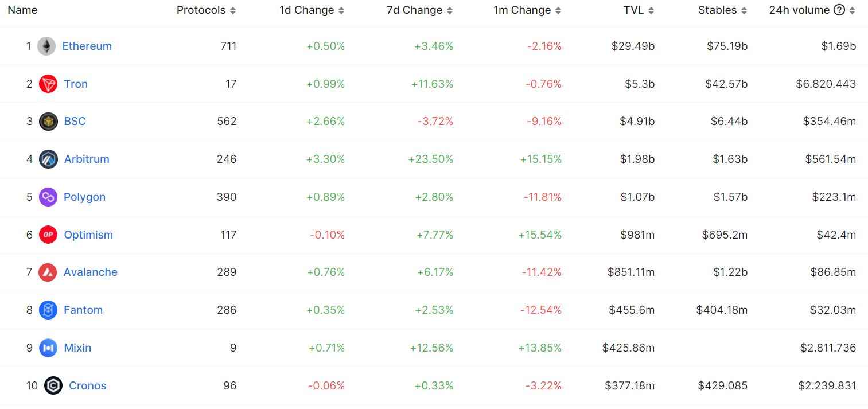Open the Ethereum chain link

point(87,46)
